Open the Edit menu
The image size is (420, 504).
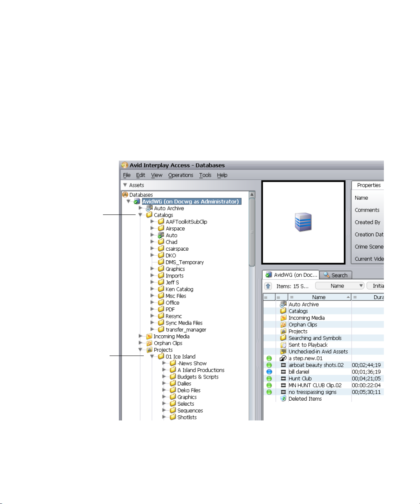pyautogui.click(x=141, y=175)
